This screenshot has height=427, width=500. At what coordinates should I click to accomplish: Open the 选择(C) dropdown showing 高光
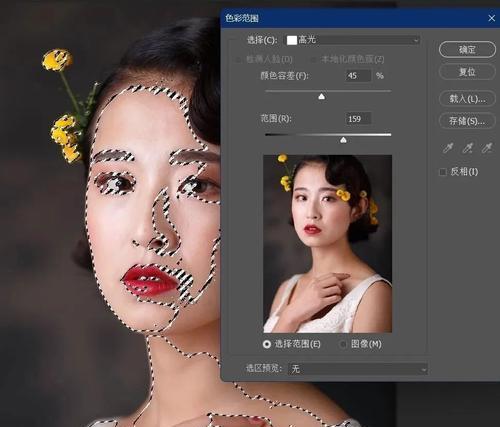click(353, 40)
